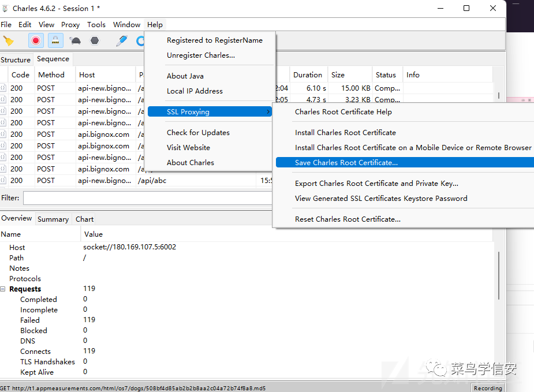The height and width of the screenshot is (392, 534).
Task: Click the hexagon breakpoints icon
Action: click(x=95, y=41)
